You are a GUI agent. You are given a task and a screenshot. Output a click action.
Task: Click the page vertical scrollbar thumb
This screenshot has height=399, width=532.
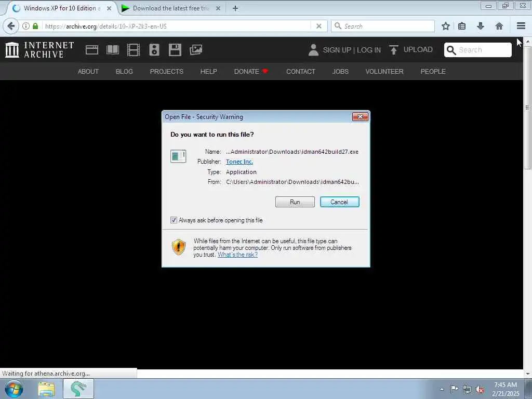tap(527, 107)
